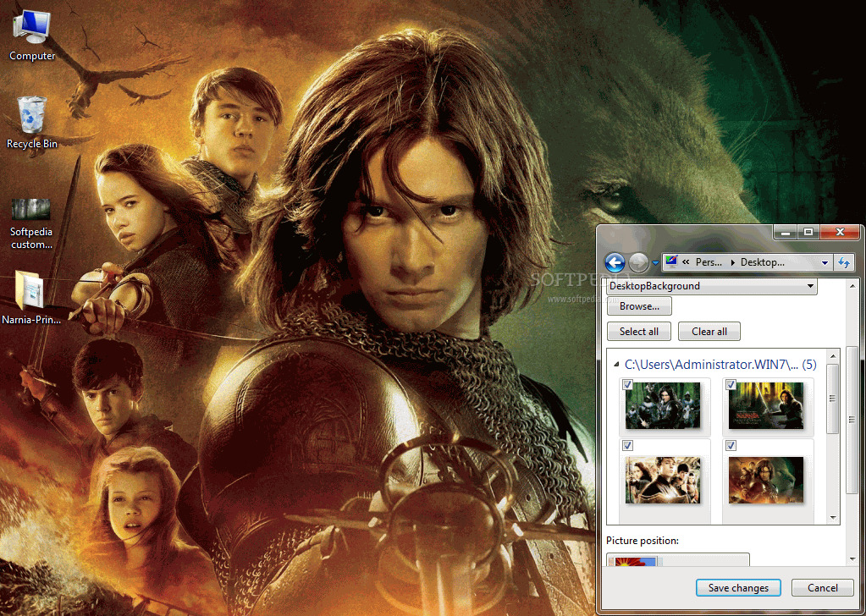The height and width of the screenshot is (616, 866).
Task: Collapse the C:\Users\Administrator.WIN7 group
Action: click(616, 365)
